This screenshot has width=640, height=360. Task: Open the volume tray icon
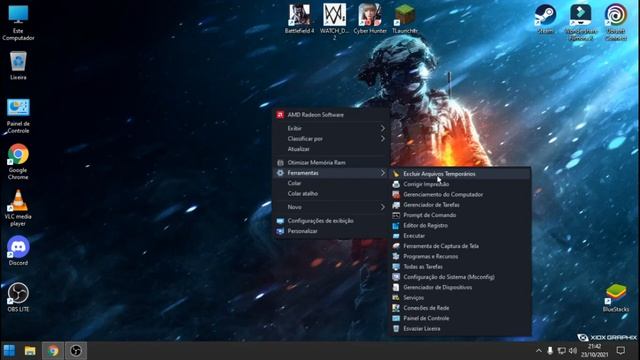pyautogui.click(x=573, y=351)
